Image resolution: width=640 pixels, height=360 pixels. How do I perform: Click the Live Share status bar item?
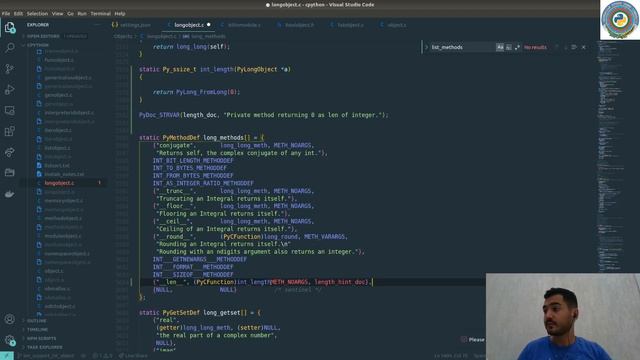[133, 356]
